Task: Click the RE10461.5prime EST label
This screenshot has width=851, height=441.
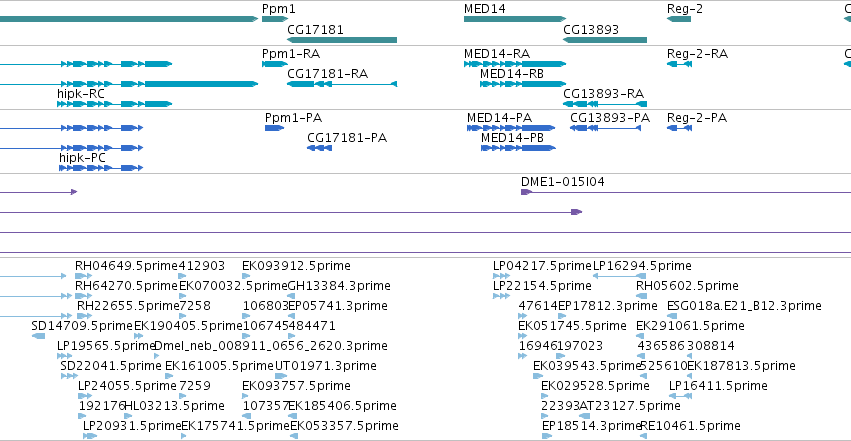Action: 690,426
